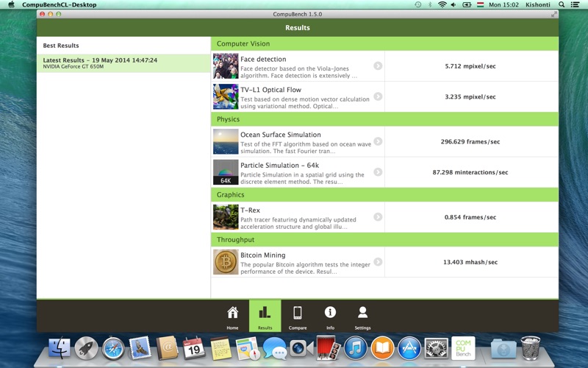Open Spotlight search in menu bar
This screenshot has height=368, width=588.
pos(562,4)
